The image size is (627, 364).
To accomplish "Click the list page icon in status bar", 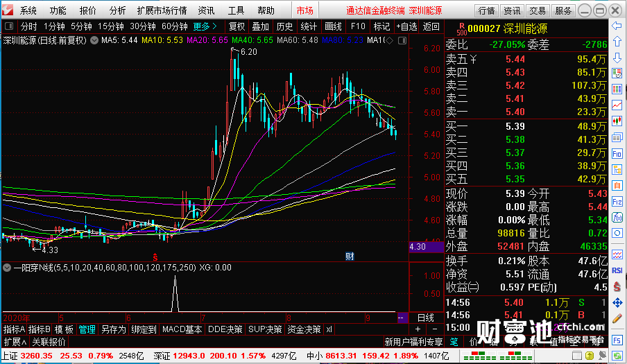I will pos(576,355).
